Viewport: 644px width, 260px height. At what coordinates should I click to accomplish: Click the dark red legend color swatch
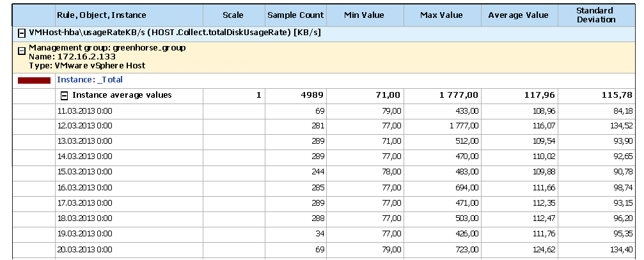pos(34,80)
